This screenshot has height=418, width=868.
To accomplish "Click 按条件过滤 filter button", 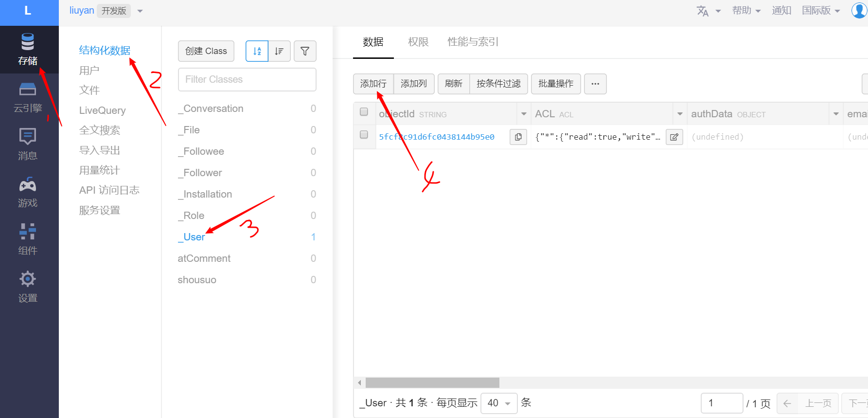I will coord(498,84).
